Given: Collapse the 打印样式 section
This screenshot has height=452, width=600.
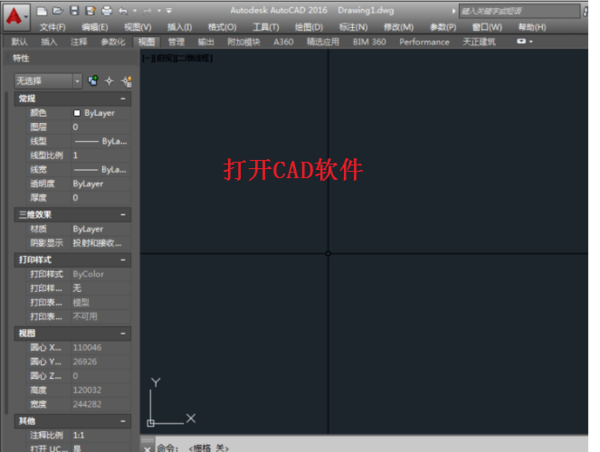Looking at the screenshot, I should 123,259.
